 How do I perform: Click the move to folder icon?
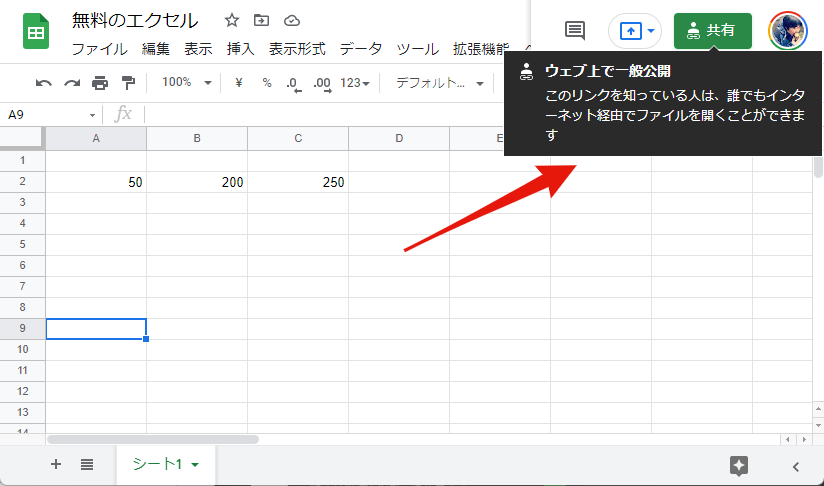click(x=261, y=20)
